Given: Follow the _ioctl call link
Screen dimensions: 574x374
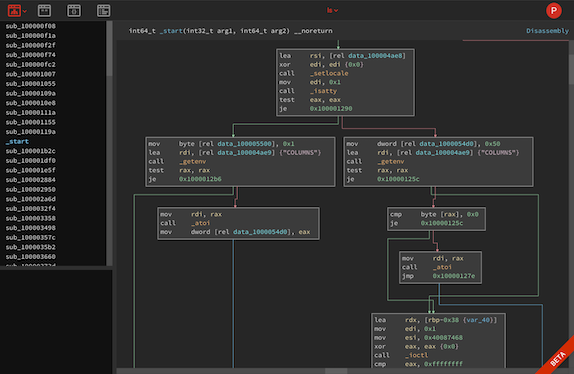Looking at the screenshot, I should tap(416, 355).
